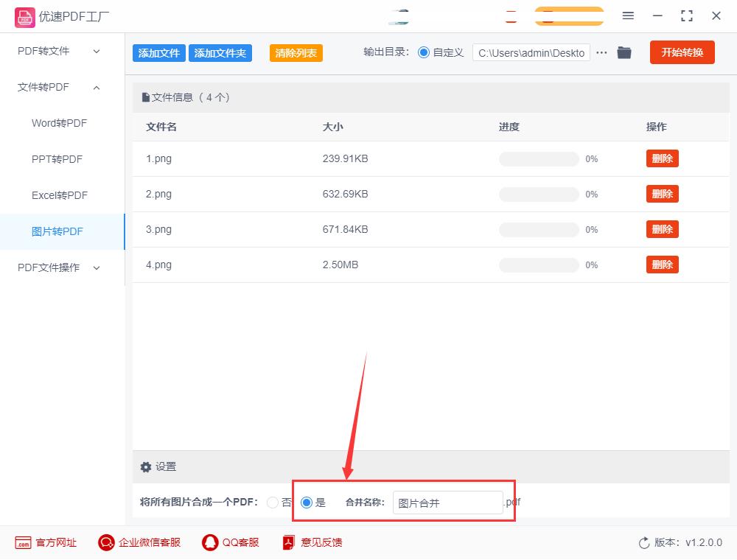Select 否 to disable merging images
Screen dimensions: 737x560
tap(272, 502)
